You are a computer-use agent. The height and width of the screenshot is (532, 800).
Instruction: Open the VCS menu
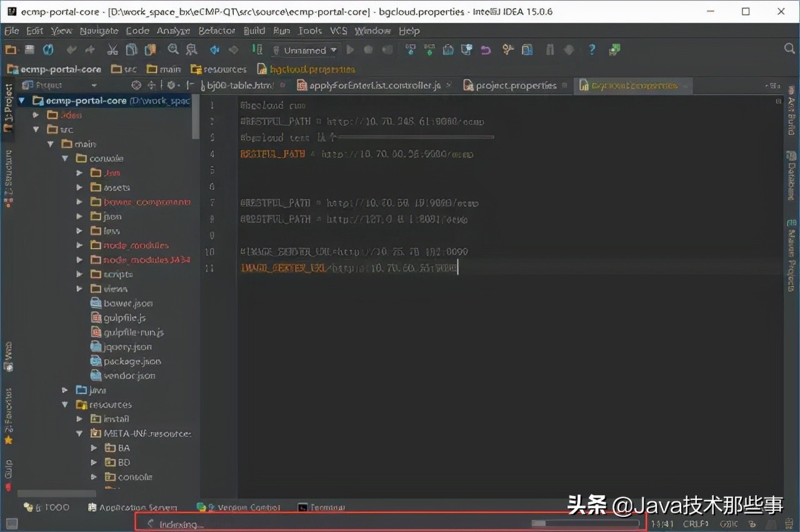[x=338, y=31]
